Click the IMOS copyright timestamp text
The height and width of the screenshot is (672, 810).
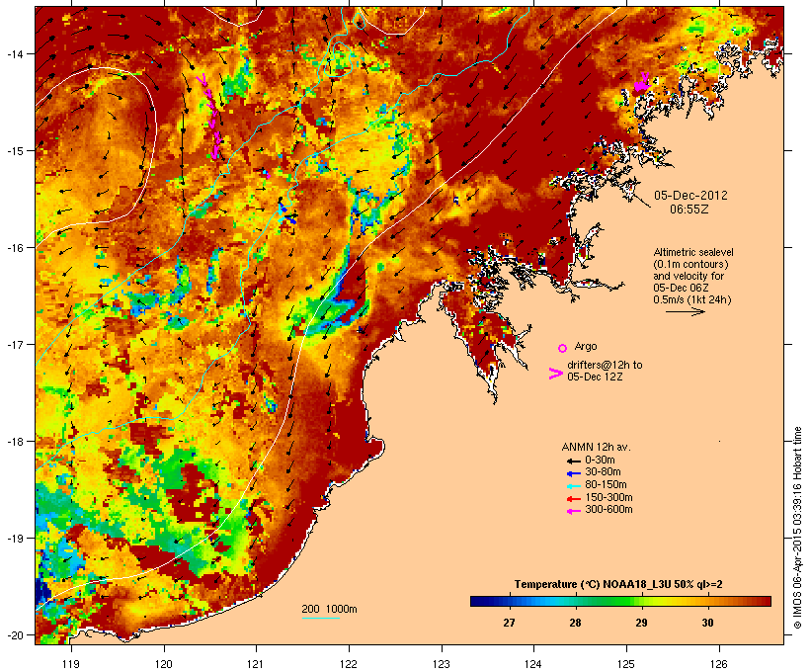coord(797,528)
